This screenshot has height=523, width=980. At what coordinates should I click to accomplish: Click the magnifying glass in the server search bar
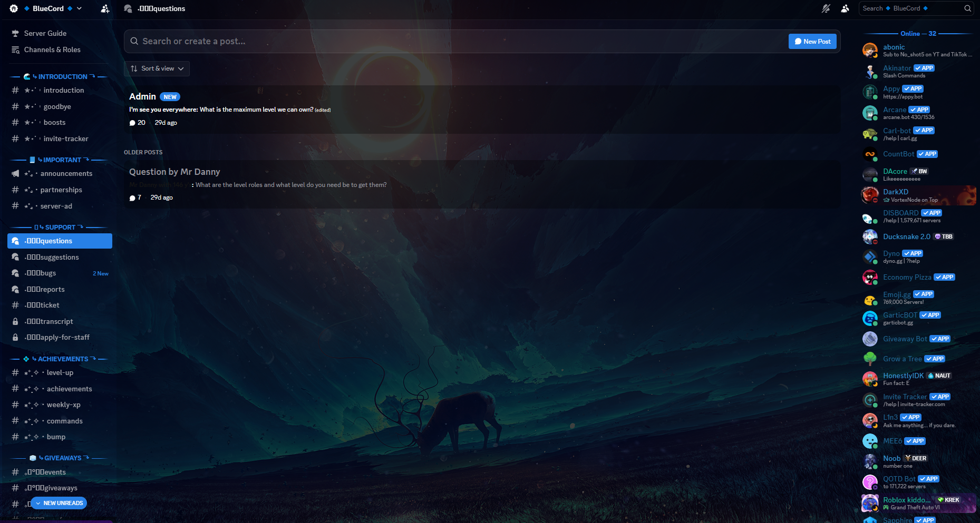pyautogui.click(x=967, y=8)
